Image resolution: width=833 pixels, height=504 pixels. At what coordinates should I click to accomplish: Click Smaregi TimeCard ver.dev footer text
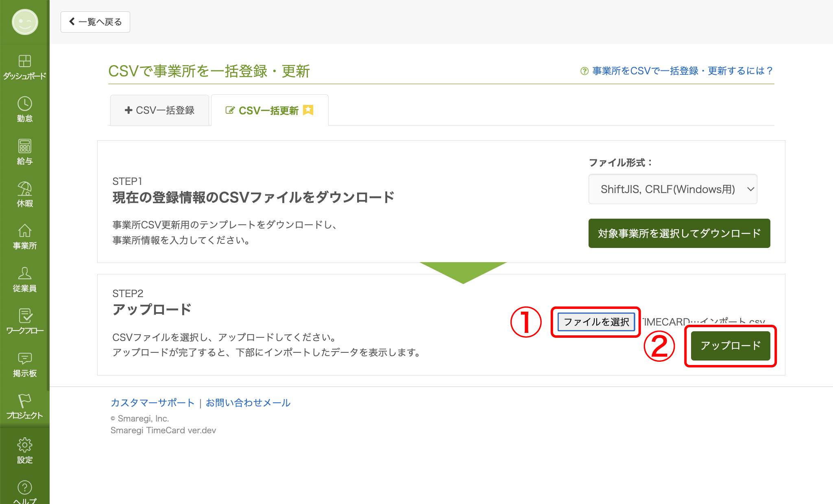(163, 430)
